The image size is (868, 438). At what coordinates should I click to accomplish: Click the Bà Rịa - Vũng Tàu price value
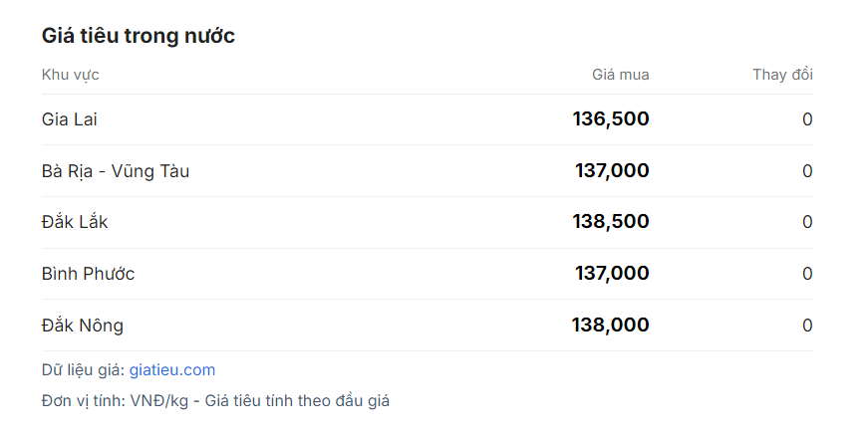coord(612,170)
